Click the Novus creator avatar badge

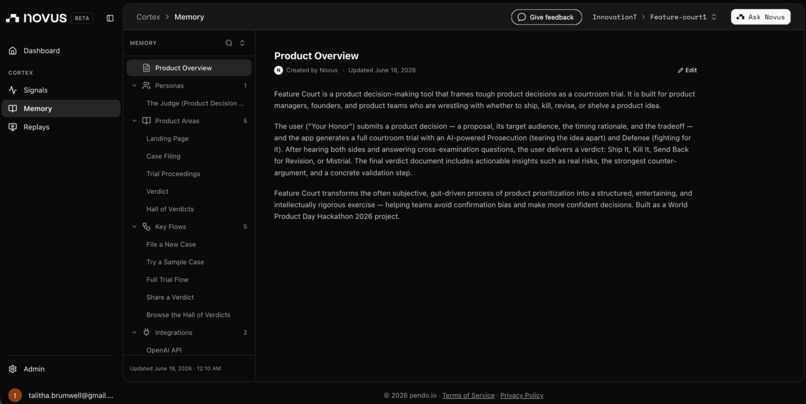coord(279,70)
